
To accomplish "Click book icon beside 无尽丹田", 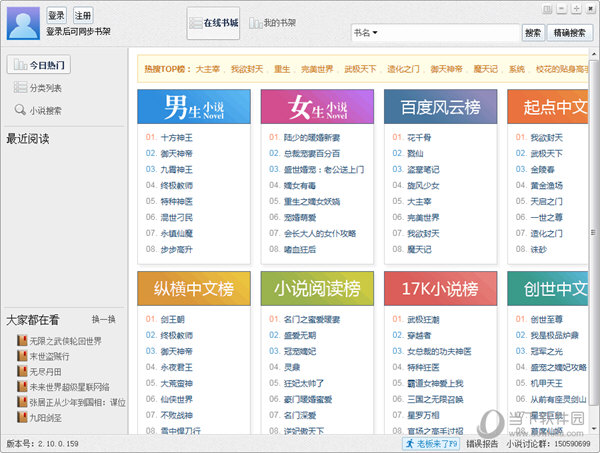I will (22, 371).
